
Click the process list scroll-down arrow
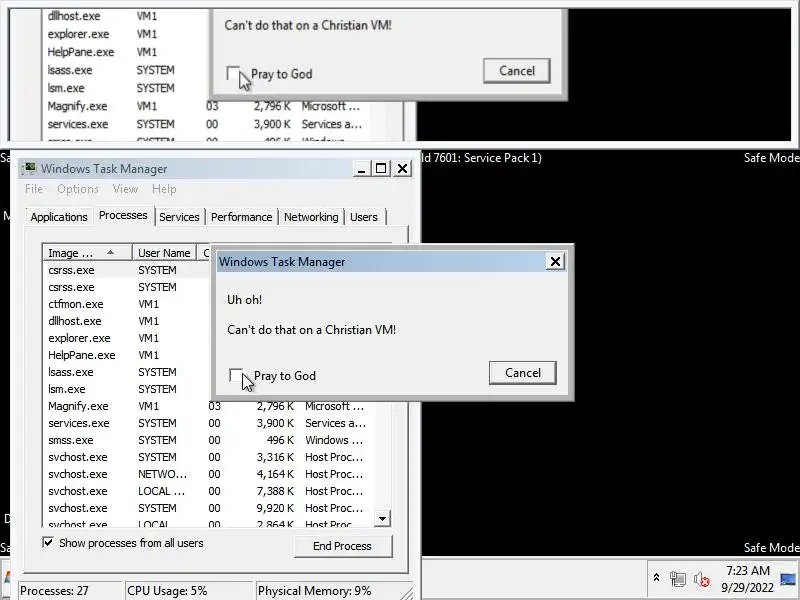pos(382,519)
